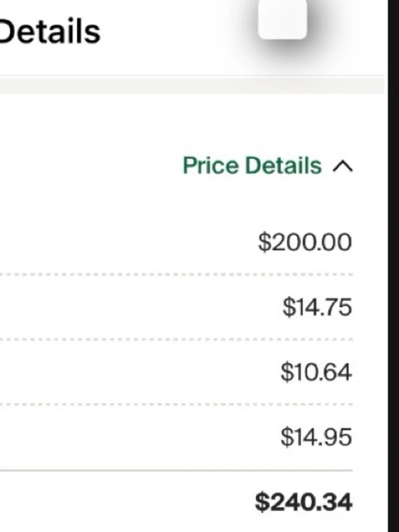The image size is (399, 532).
Task: Click dotted separator below $200.00
Action: click(x=176, y=275)
